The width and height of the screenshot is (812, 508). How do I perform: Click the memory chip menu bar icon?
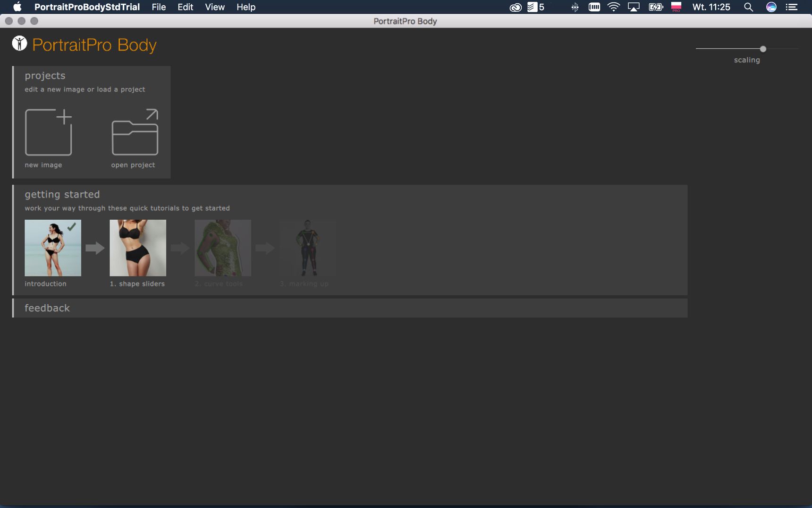594,7
